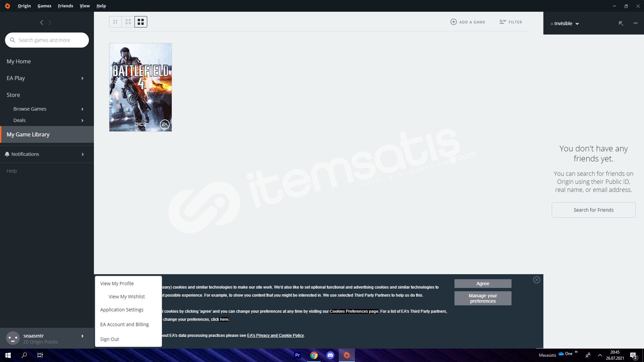The image size is (644, 362).
Task: Open Application Settings
Action: click(122, 310)
